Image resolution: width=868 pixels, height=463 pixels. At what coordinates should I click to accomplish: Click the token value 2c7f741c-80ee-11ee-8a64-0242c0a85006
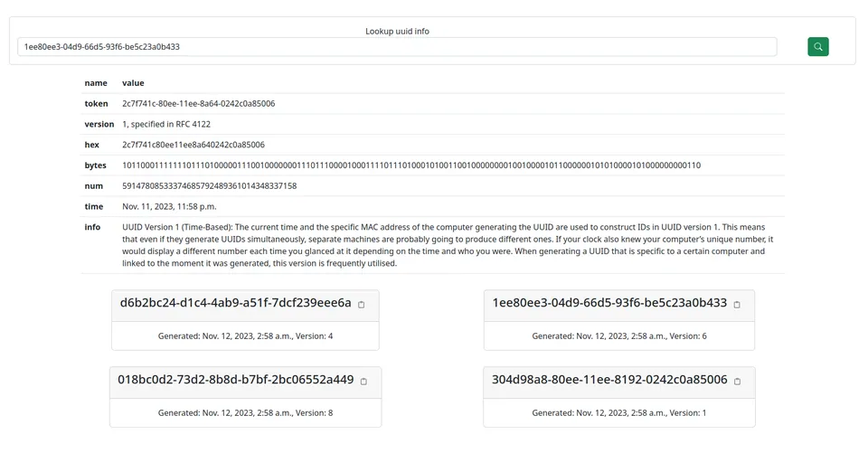[198, 104]
